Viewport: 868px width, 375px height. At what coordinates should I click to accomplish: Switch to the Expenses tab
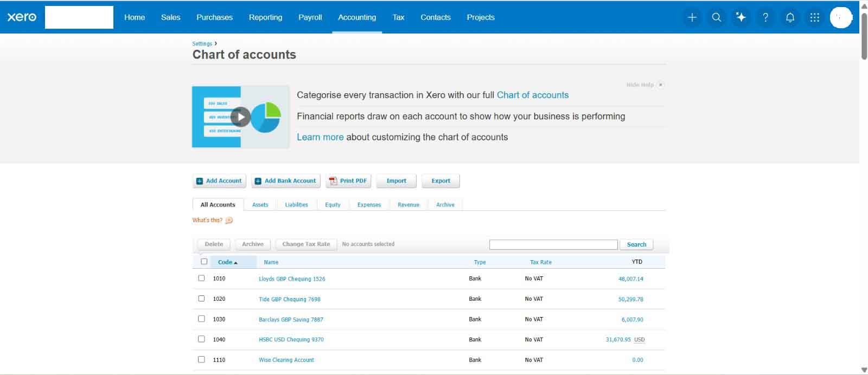pyautogui.click(x=369, y=204)
